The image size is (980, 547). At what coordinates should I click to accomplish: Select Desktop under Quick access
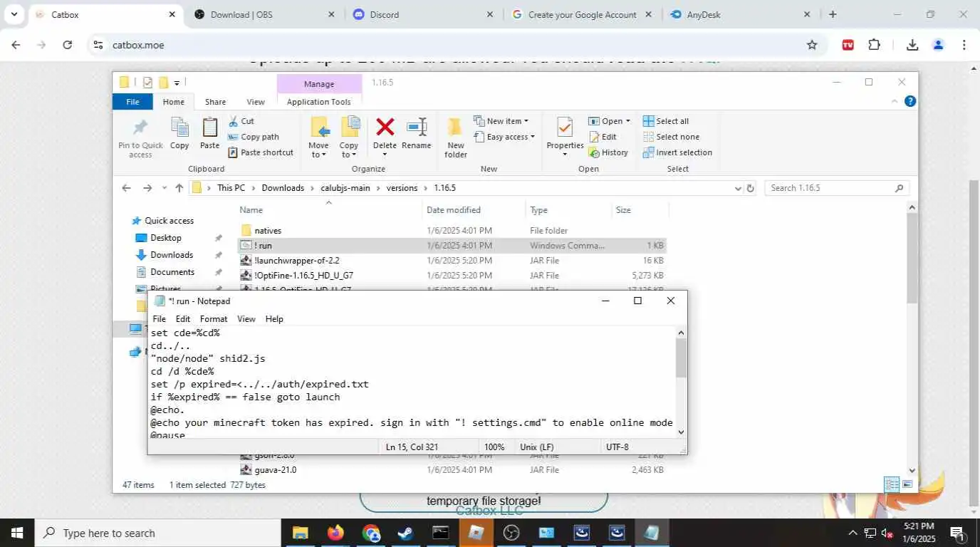pyautogui.click(x=166, y=238)
